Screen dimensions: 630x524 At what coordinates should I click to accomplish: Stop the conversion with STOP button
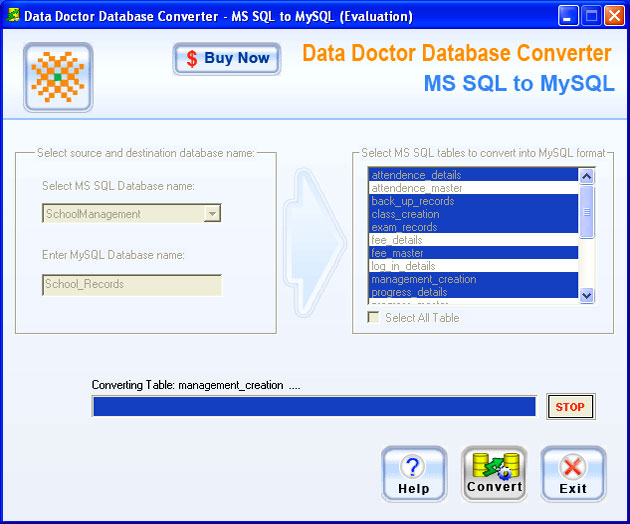[x=570, y=407]
